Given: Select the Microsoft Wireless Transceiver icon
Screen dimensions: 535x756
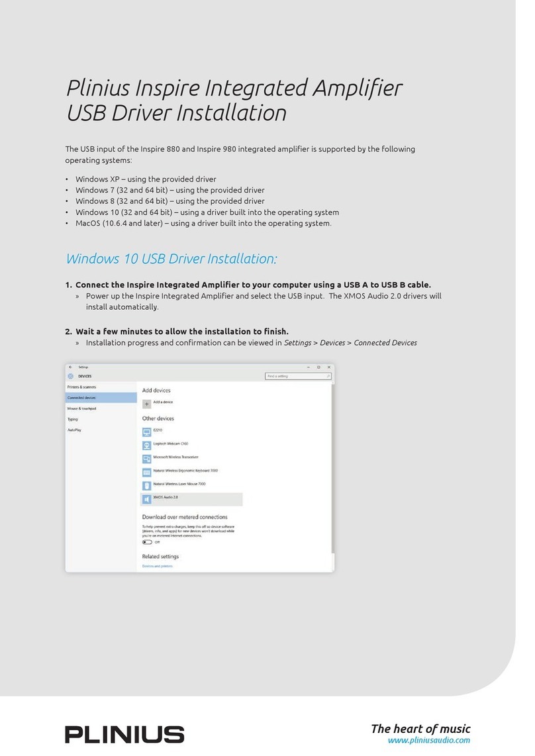Looking at the screenshot, I should click(x=146, y=459).
